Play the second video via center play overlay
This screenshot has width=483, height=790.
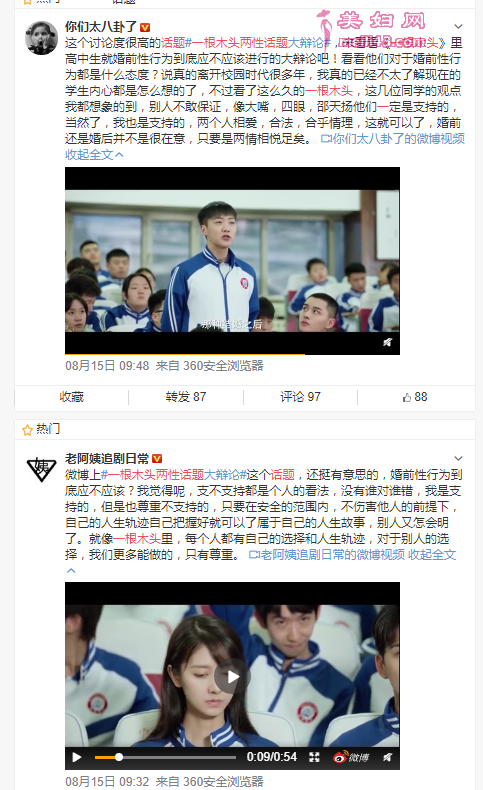(x=232, y=676)
